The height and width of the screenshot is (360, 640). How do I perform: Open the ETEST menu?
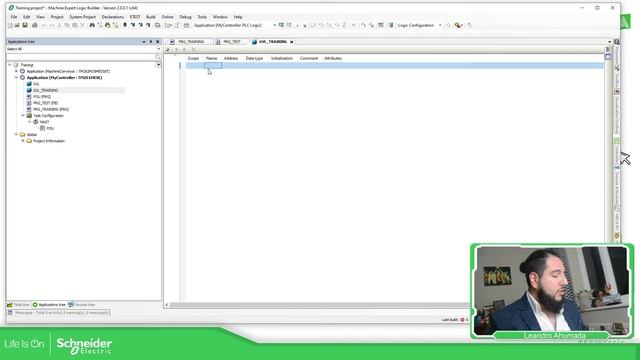coord(135,17)
